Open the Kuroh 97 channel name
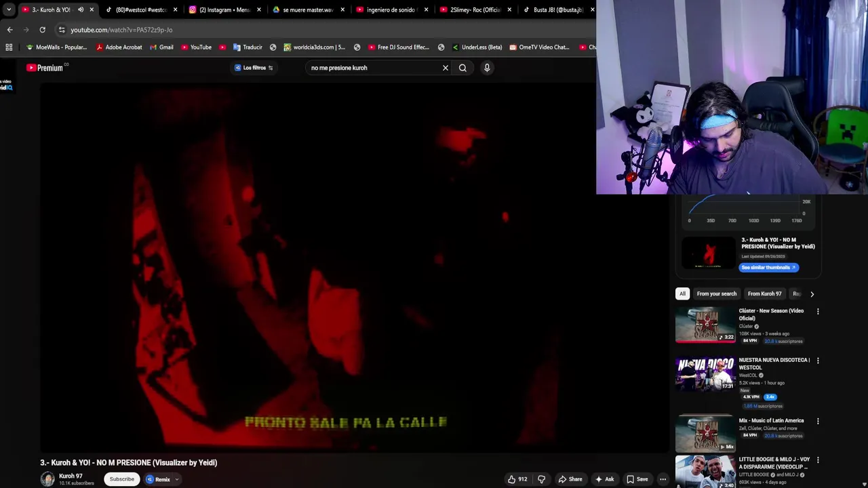Image resolution: width=868 pixels, height=488 pixels. 71,476
